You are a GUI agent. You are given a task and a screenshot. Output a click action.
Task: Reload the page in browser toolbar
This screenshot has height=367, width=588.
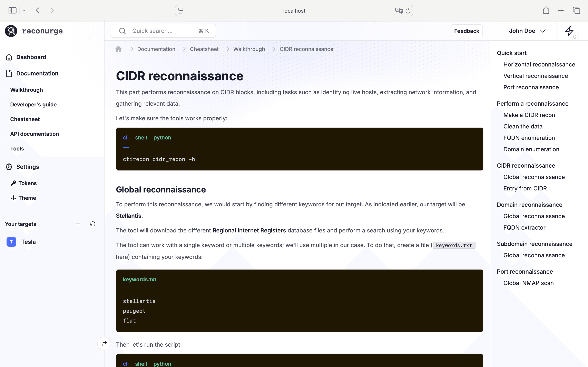point(408,11)
